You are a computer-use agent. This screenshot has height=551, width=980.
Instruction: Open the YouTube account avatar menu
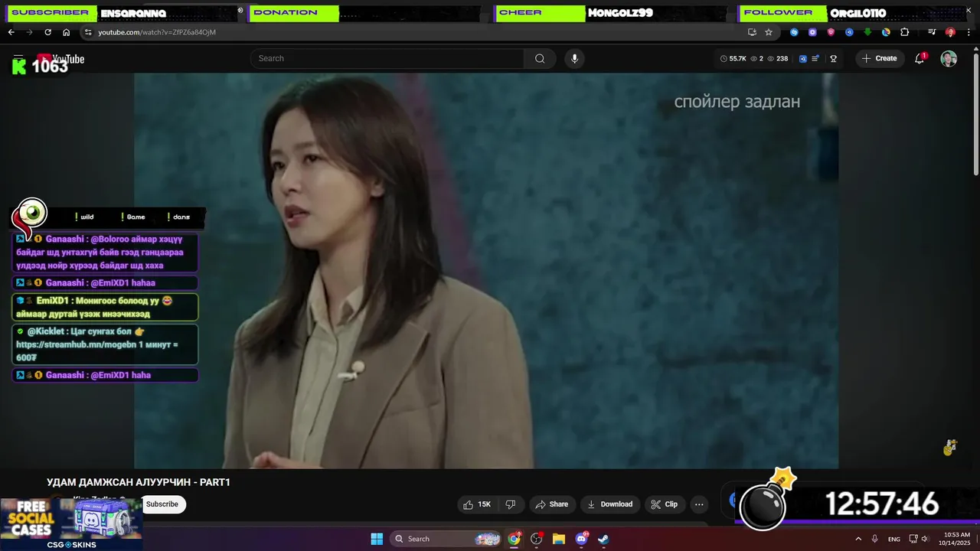point(949,59)
